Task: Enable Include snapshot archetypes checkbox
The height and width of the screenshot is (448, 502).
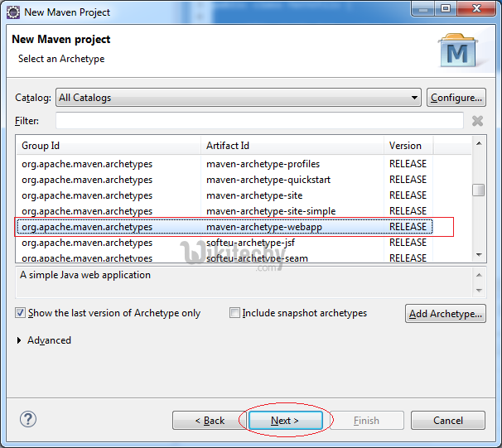Action: [x=235, y=313]
